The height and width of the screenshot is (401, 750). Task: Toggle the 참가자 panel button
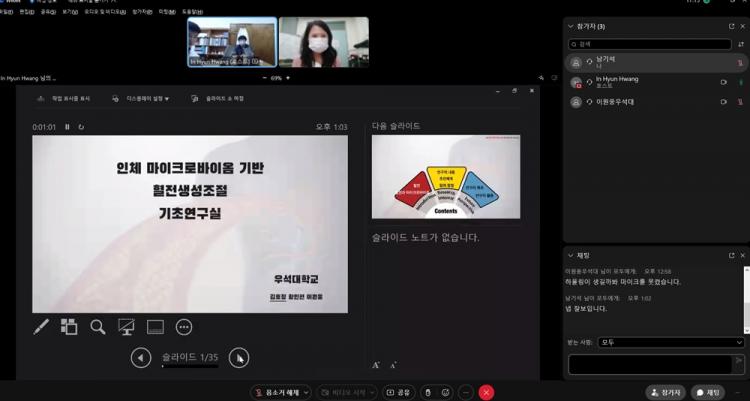[666, 392]
